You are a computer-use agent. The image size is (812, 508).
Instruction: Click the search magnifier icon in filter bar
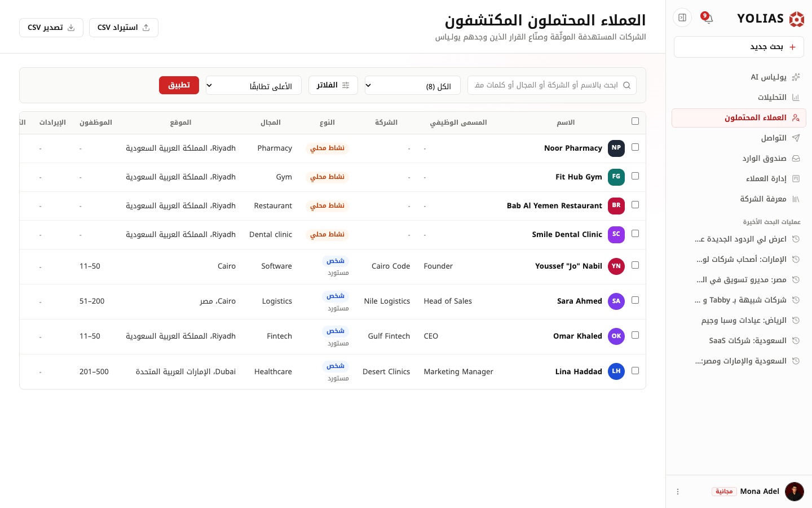[626, 85]
